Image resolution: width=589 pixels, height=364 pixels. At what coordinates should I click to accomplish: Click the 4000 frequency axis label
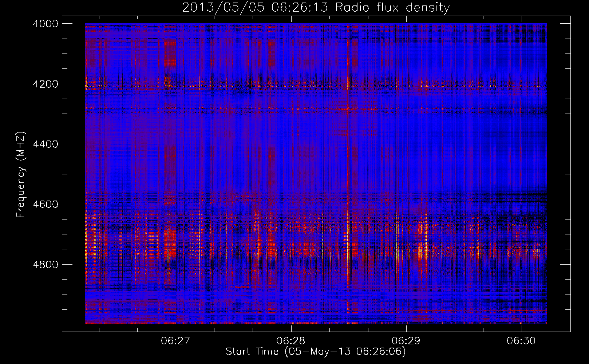45,24
